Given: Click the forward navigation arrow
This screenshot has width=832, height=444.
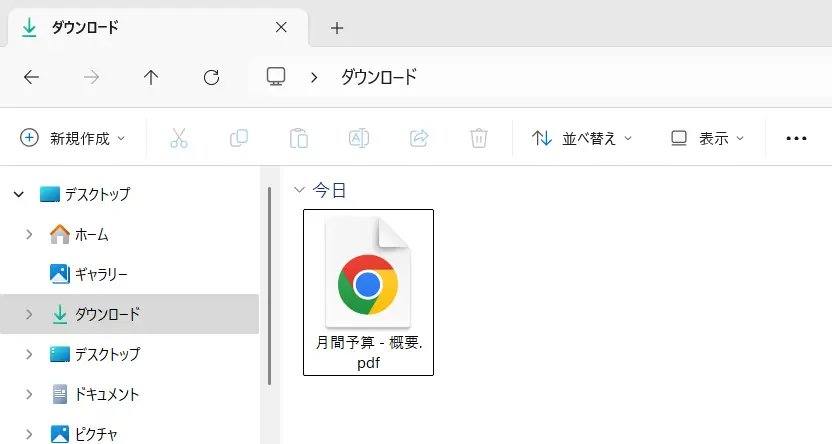Looking at the screenshot, I should coord(91,77).
